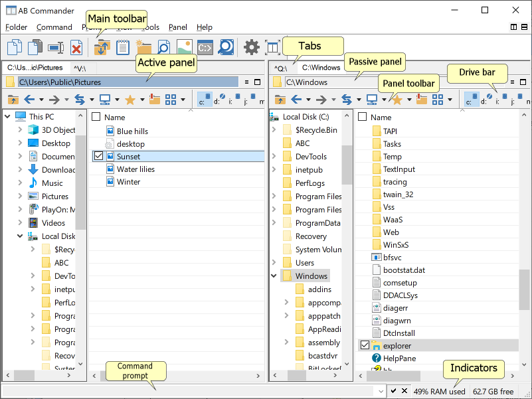Click the Rename icon in the main toolbar

click(56, 47)
